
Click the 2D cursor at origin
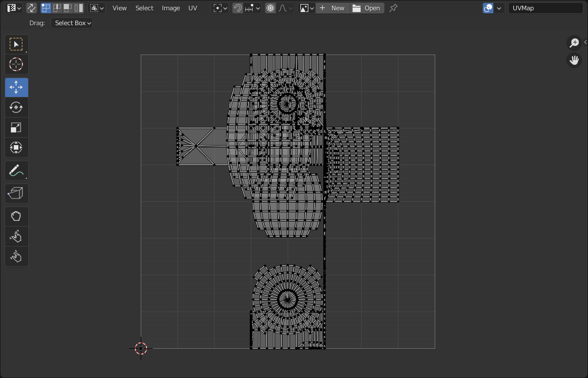tap(141, 348)
